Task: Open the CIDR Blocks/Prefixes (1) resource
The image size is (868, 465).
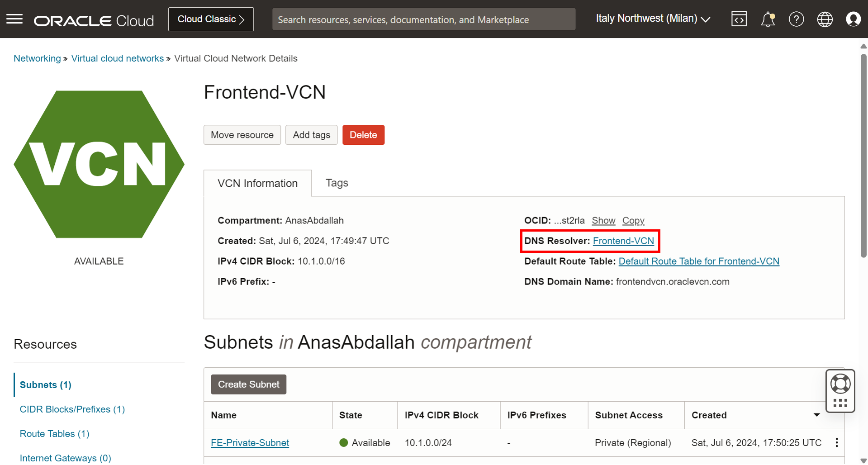Action: (72, 409)
